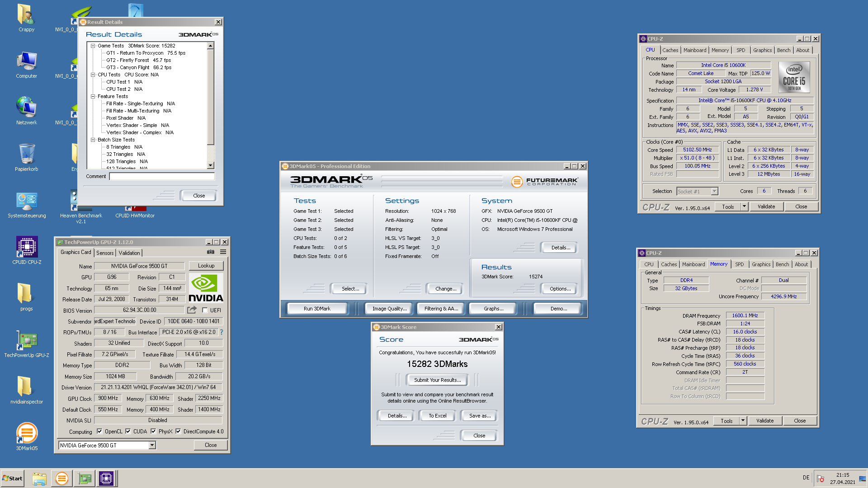Open SPD tab in lower CPU-Z

(x=739, y=264)
